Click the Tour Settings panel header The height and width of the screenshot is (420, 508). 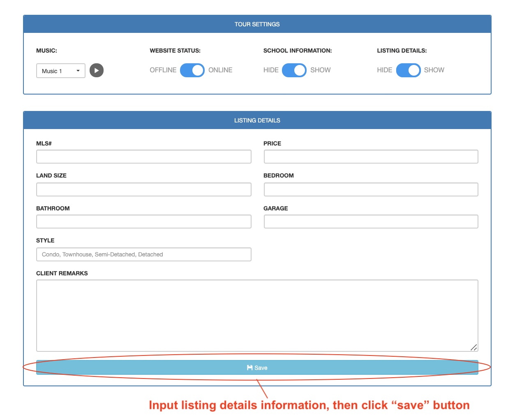pyautogui.click(x=257, y=24)
